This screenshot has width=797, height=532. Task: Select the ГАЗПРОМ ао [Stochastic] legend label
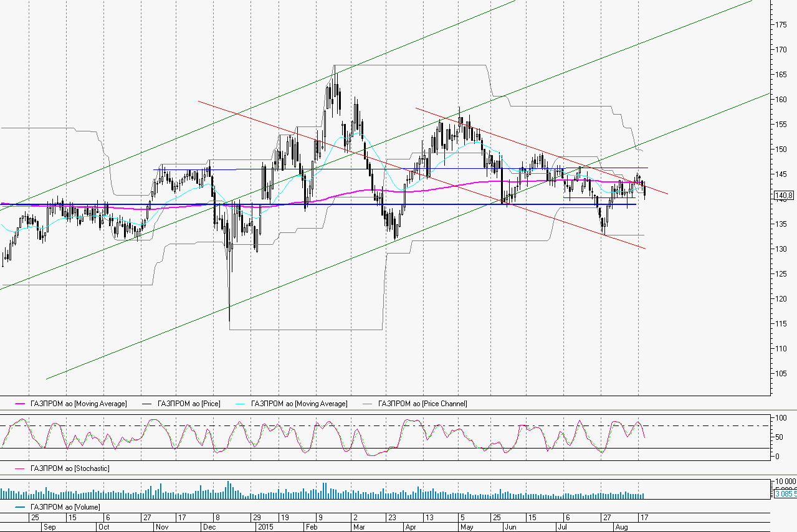[70, 468]
